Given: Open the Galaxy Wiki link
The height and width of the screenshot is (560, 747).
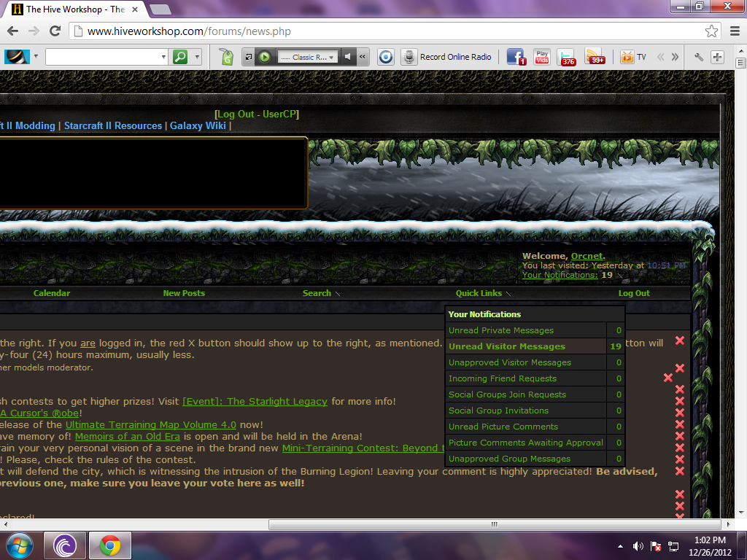Looking at the screenshot, I should 198,125.
